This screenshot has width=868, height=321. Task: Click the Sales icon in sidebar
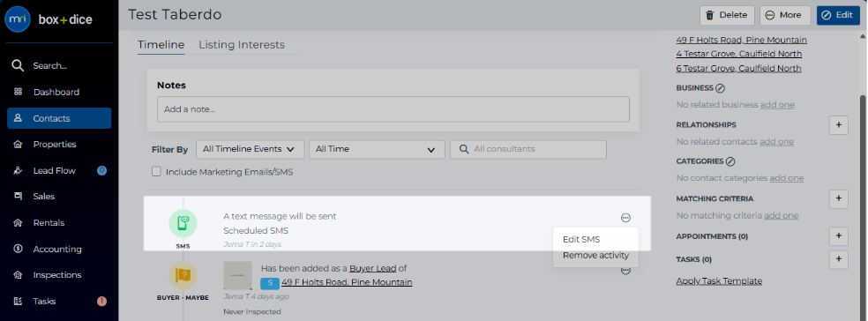coord(18,197)
